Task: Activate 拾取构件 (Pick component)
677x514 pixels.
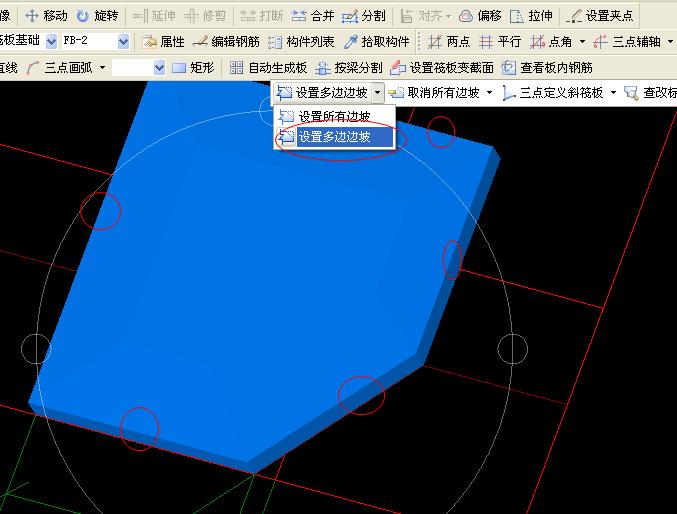Action: pos(376,41)
